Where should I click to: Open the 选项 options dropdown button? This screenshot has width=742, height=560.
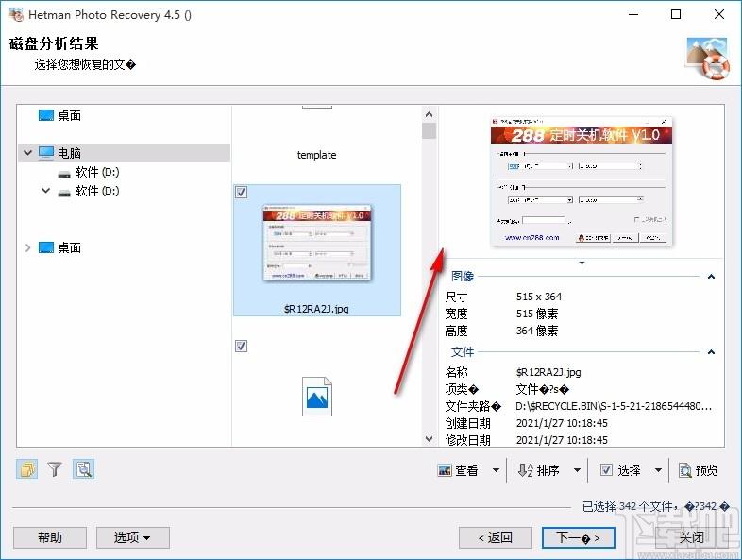coord(133,537)
